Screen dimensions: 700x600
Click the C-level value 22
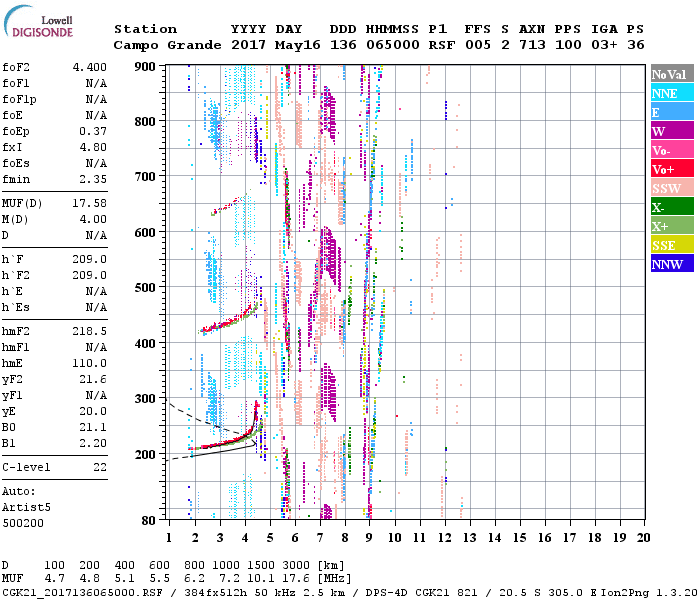99,467
